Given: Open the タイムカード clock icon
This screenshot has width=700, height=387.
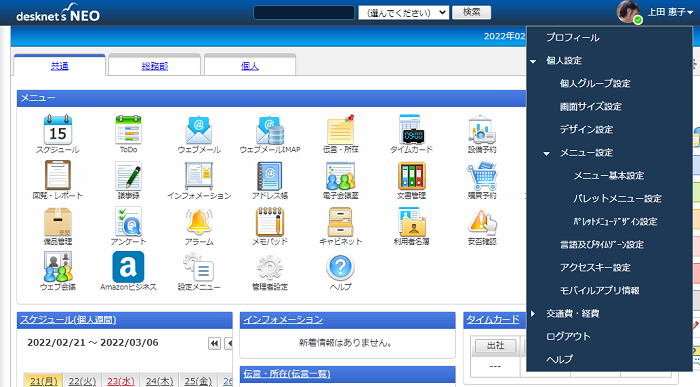Looking at the screenshot, I should click(411, 130).
